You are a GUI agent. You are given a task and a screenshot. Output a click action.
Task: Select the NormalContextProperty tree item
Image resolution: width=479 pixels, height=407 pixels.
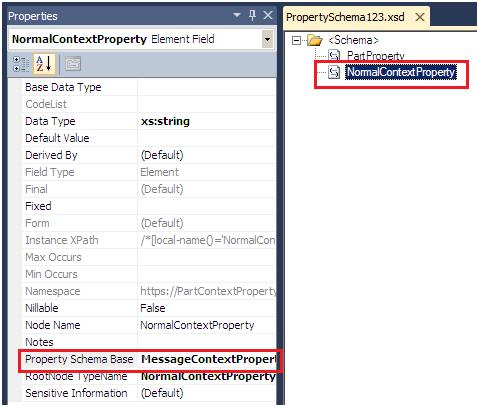click(401, 72)
